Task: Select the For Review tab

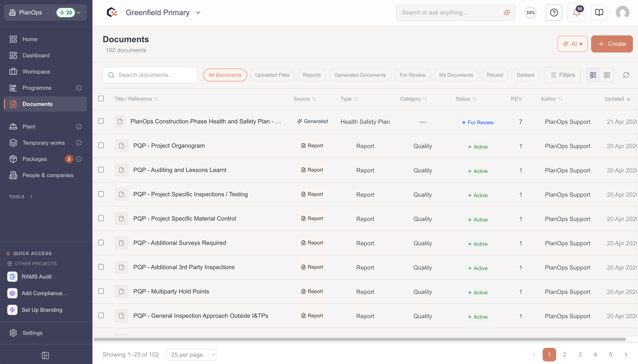Action: click(x=412, y=75)
